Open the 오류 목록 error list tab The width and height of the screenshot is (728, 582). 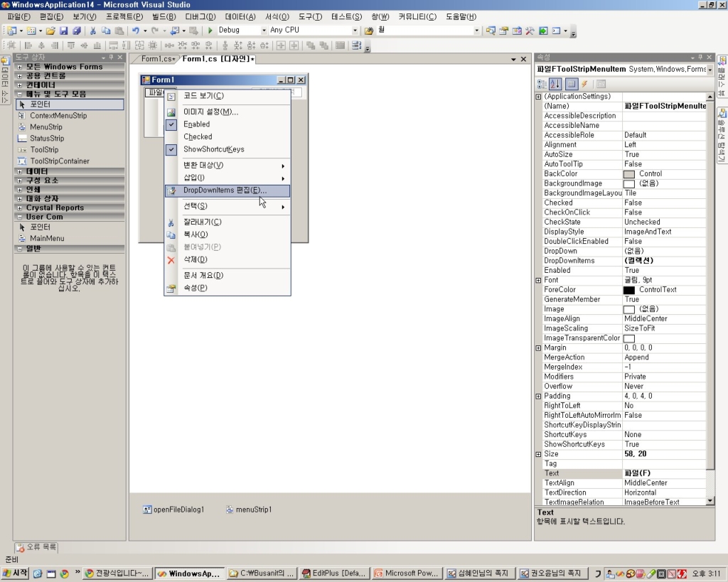[x=37, y=546]
